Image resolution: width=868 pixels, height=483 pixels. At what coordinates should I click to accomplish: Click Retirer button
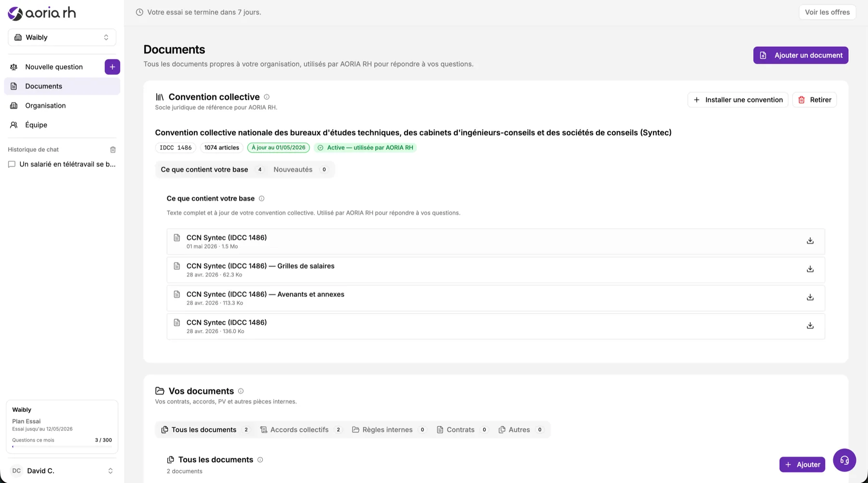[x=814, y=100]
